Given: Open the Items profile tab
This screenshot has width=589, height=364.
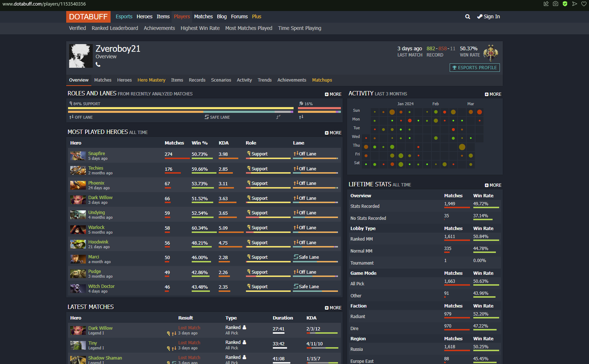Looking at the screenshot, I should pyautogui.click(x=177, y=80).
